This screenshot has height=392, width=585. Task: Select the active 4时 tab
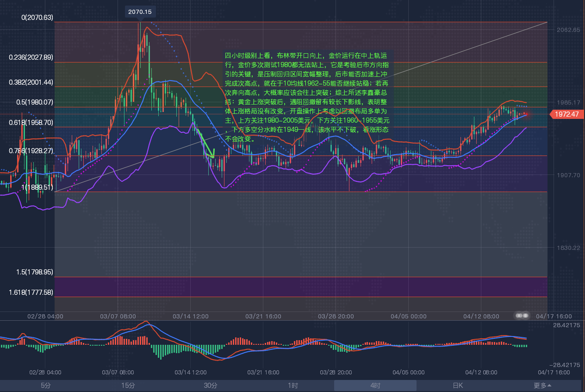[375, 386]
